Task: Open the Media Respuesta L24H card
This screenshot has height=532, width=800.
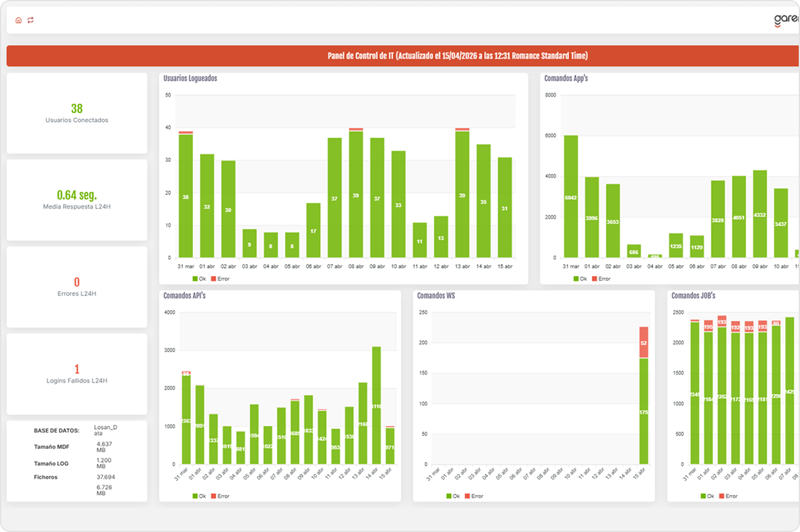Action: pos(77,200)
